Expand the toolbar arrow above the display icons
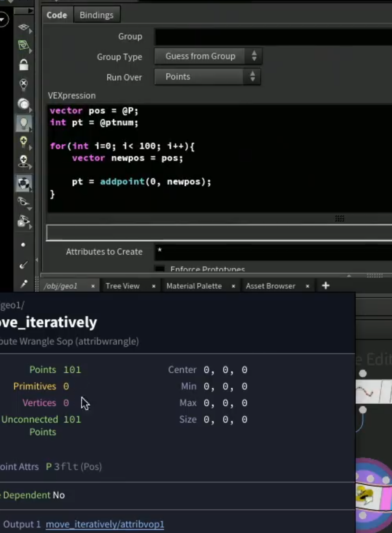Viewport: 392px width, 533px height. pyautogui.click(x=24, y=11)
